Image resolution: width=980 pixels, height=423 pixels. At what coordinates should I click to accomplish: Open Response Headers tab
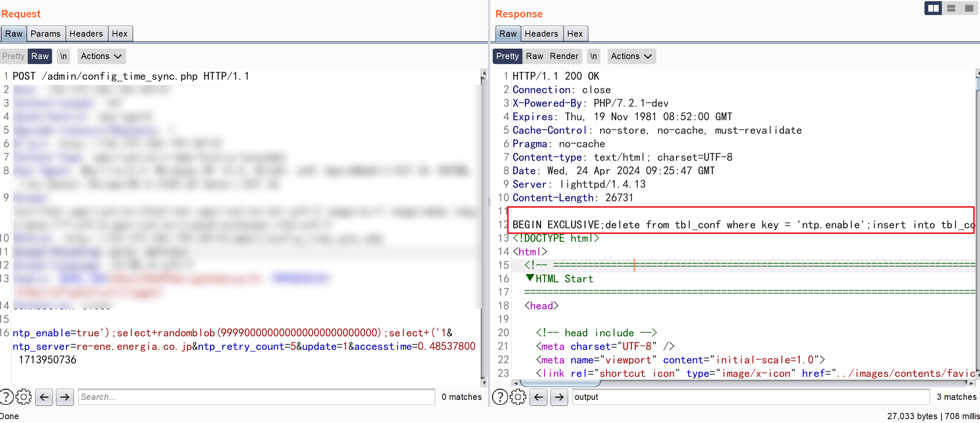coord(541,34)
